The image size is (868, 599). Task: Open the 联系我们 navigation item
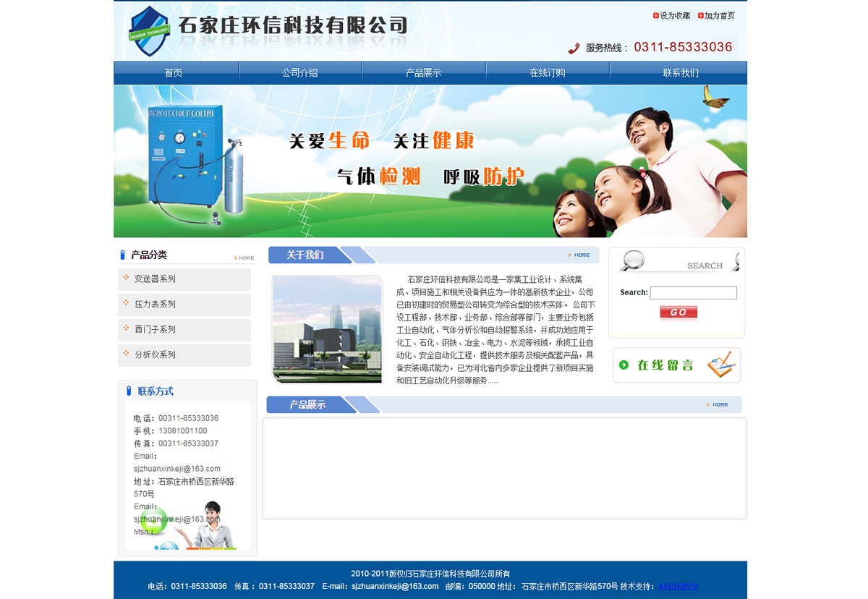(x=681, y=73)
